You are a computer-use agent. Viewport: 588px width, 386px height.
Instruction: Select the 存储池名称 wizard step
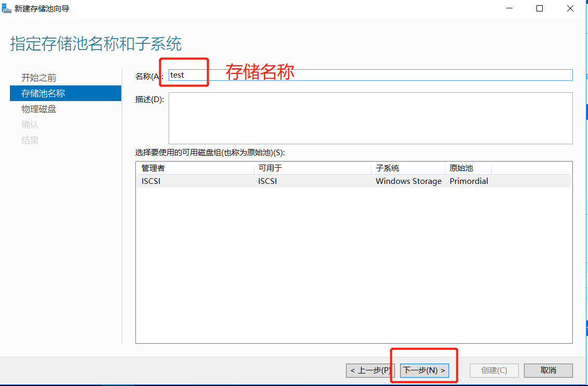tap(66, 93)
